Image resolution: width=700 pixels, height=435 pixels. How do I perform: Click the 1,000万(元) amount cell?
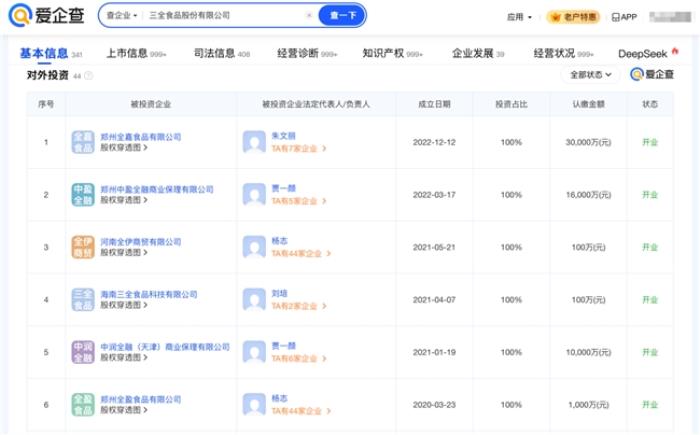(588, 405)
